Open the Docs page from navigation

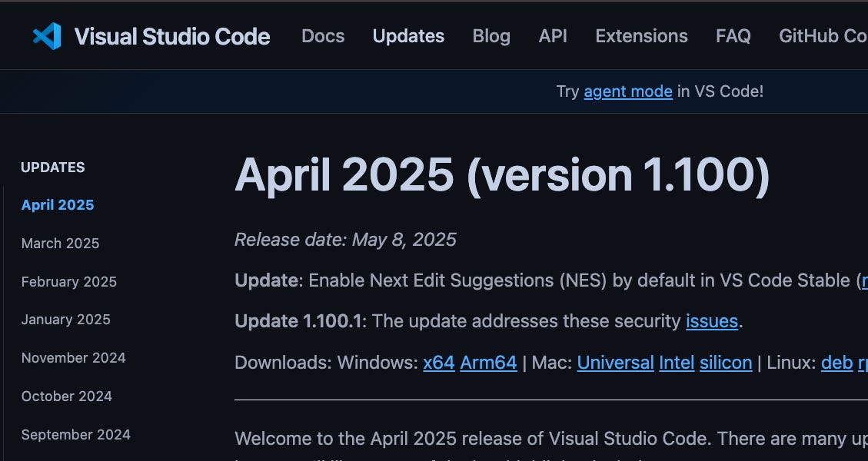pos(323,35)
